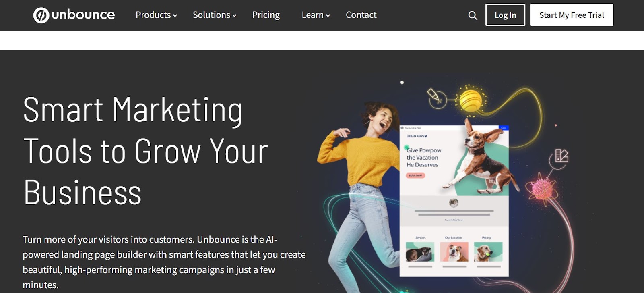The image size is (644, 293).
Task: Go to the Contact page
Action: [x=361, y=15]
